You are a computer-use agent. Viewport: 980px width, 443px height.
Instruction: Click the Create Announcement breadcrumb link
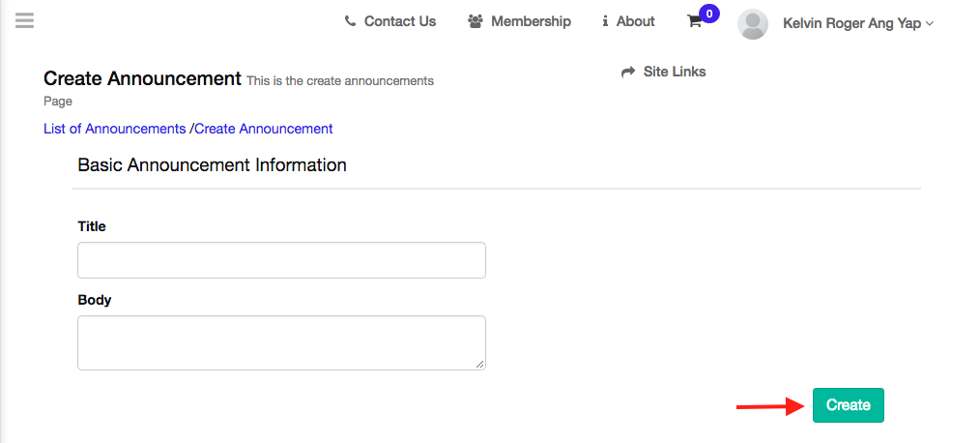point(264,129)
